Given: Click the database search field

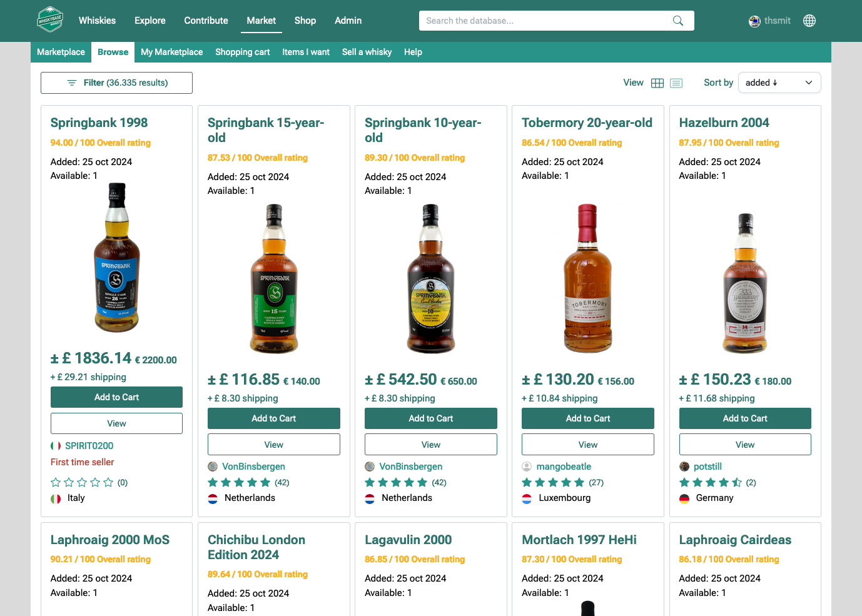Looking at the screenshot, I should click(544, 21).
